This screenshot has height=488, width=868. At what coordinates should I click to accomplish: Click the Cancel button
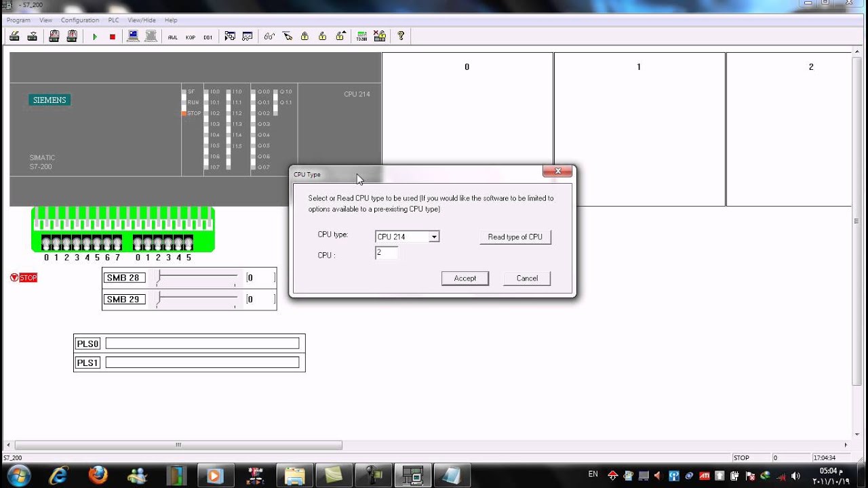[527, 279]
